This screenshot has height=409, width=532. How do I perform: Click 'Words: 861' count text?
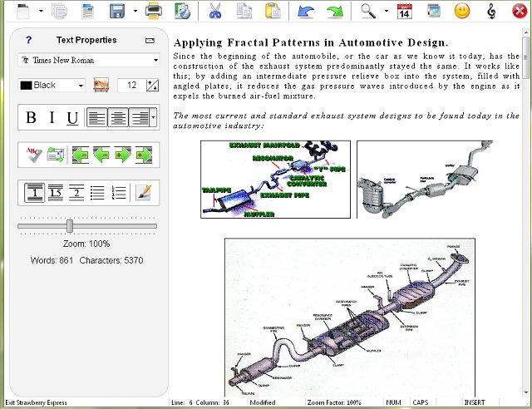(x=52, y=260)
